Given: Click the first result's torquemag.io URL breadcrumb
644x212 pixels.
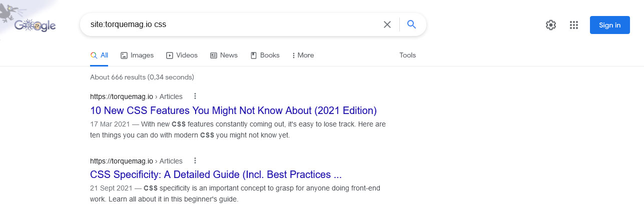Looking at the screenshot, I should click(136, 96).
